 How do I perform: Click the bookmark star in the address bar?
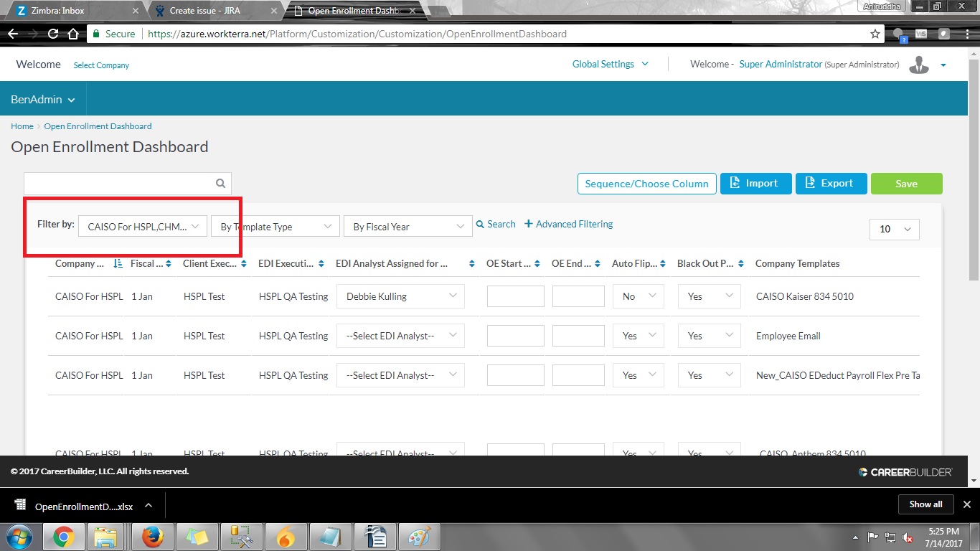tap(875, 33)
